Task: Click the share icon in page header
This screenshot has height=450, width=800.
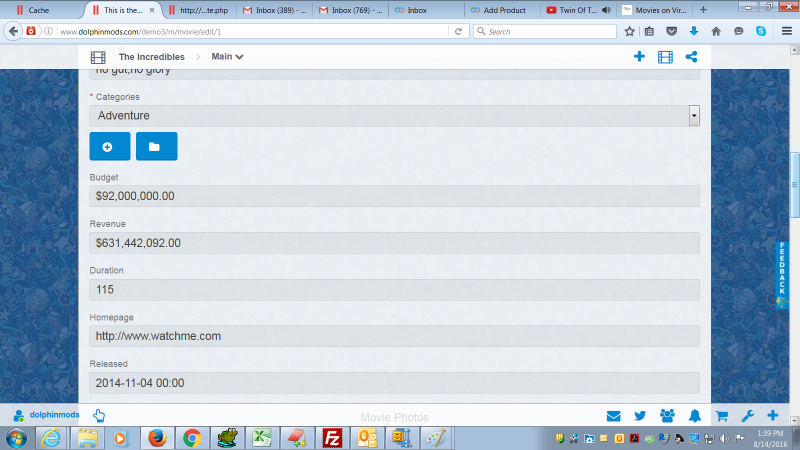Action: click(691, 57)
